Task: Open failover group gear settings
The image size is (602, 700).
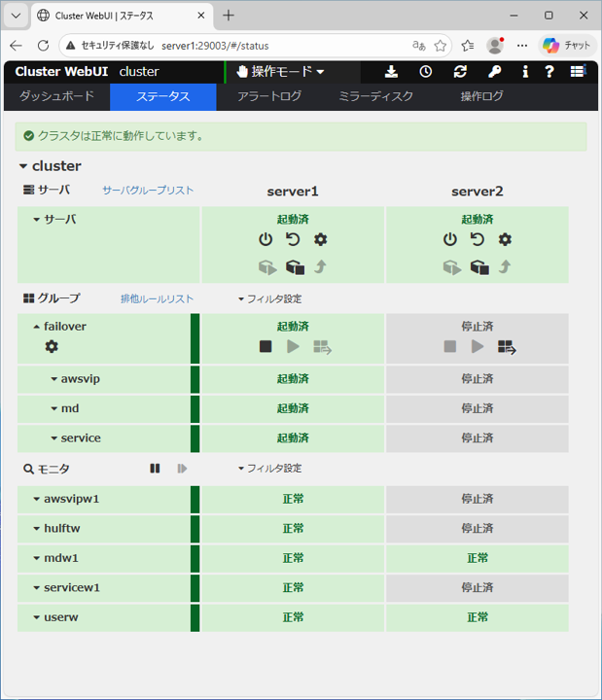Action: (x=52, y=346)
